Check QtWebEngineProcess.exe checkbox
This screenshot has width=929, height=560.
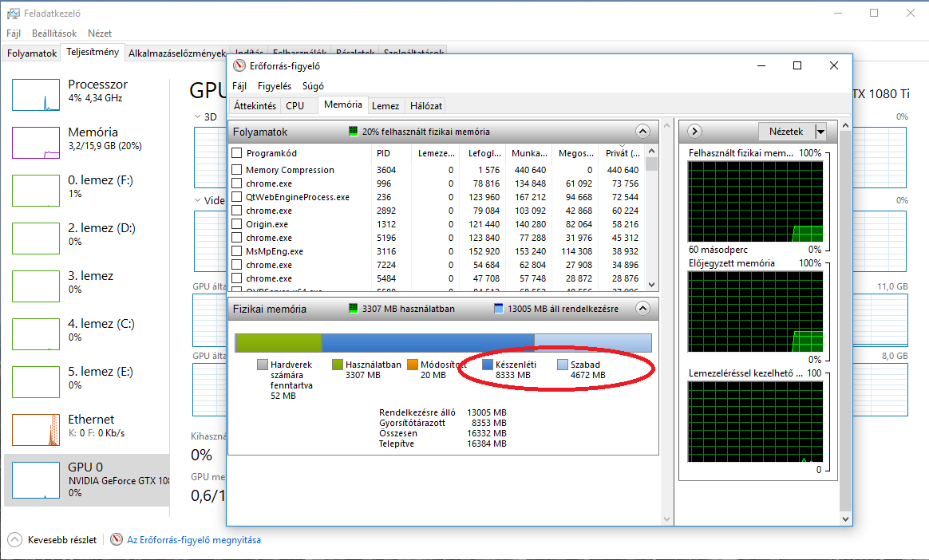tap(237, 197)
